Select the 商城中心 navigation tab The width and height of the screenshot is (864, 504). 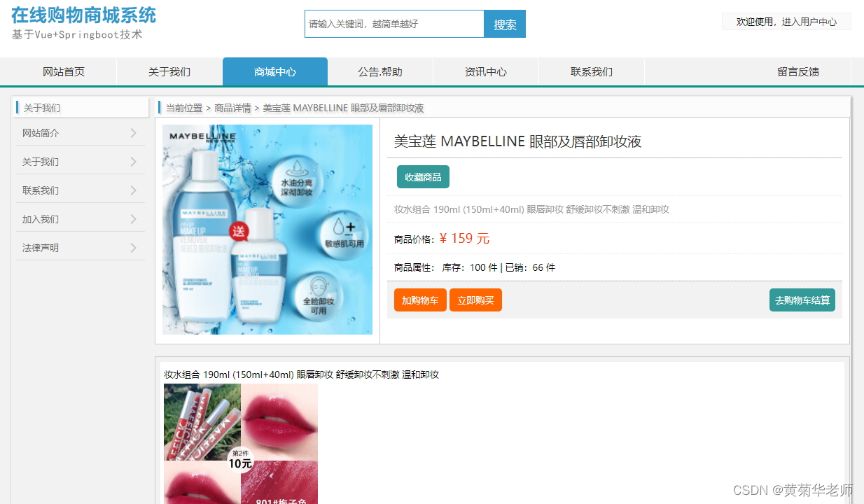[275, 71]
